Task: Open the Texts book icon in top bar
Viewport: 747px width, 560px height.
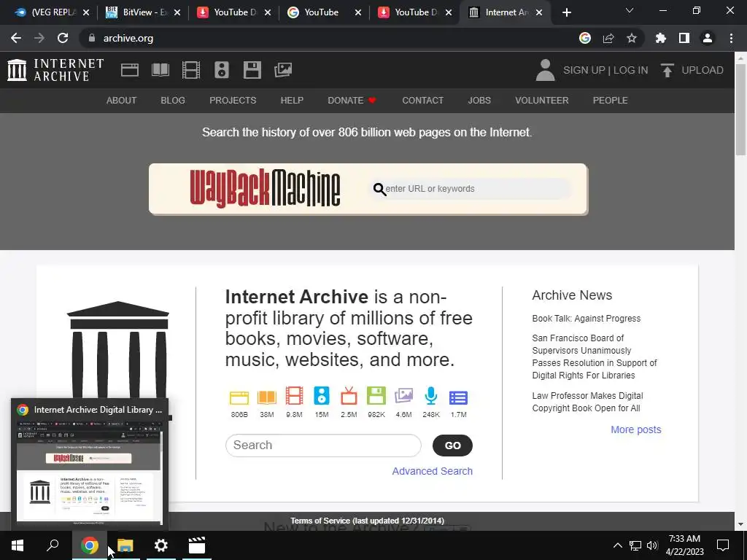Action: 160,70
